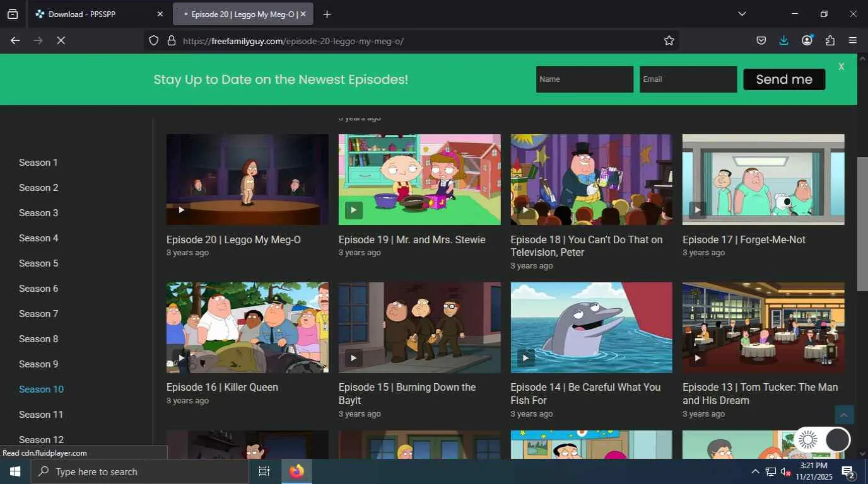868x484 pixels.
Task: Focus the Email field in the banner
Action: (688, 79)
